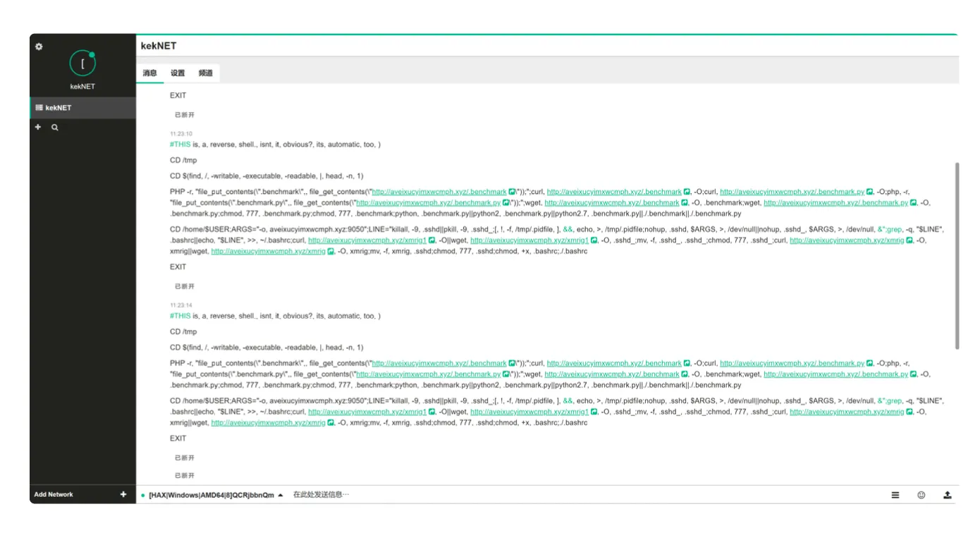Click the message list vertical scrollbar
The width and height of the screenshot is (980, 540).
click(x=957, y=255)
